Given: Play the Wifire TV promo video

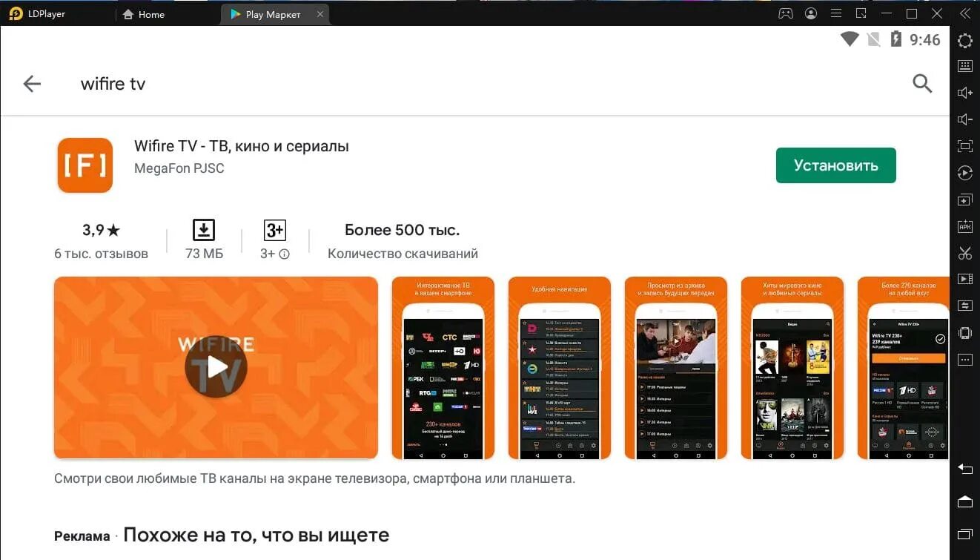Looking at the screenshot, I should pos(216,366).
